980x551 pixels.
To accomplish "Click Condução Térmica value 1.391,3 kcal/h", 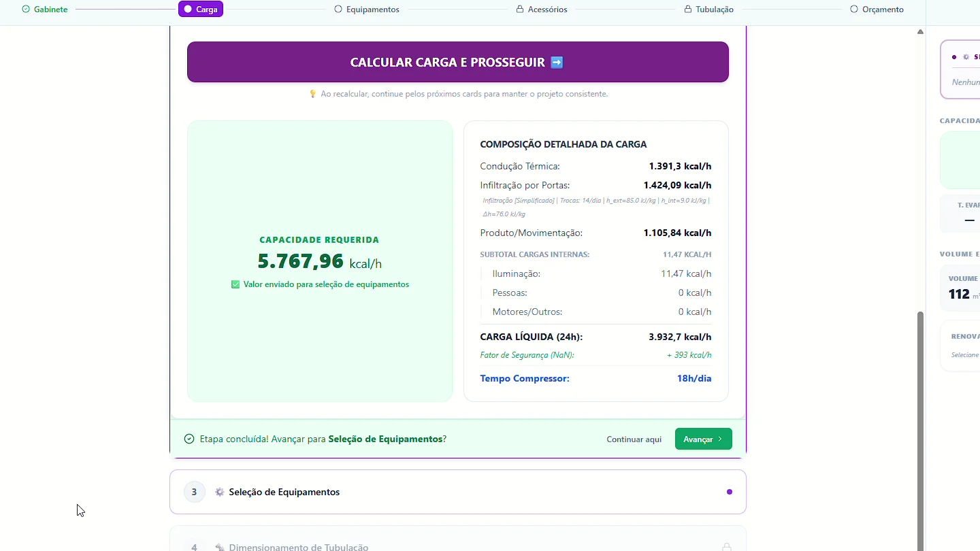I will click(680, 166).
